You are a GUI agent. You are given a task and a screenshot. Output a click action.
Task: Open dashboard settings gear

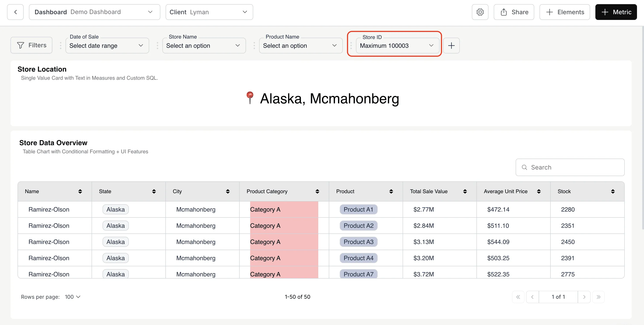click(x=480, y=12)
